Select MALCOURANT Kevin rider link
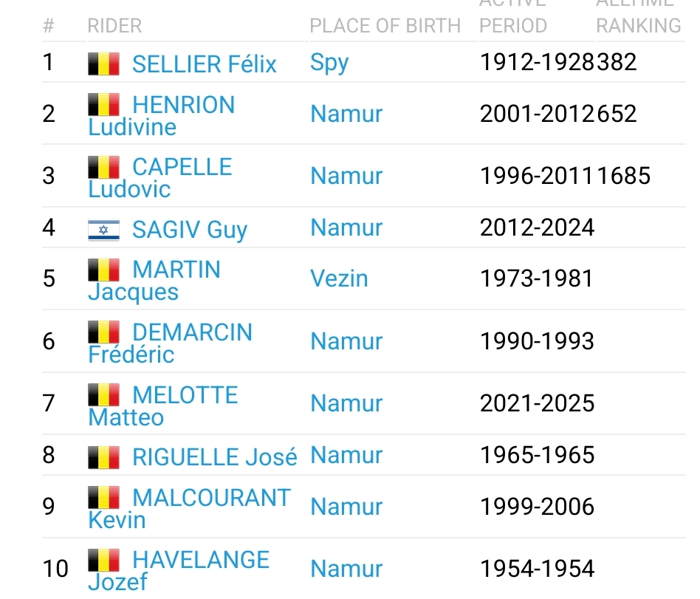The height and width of the screenshot is (599, 700). tap(211, 498)
